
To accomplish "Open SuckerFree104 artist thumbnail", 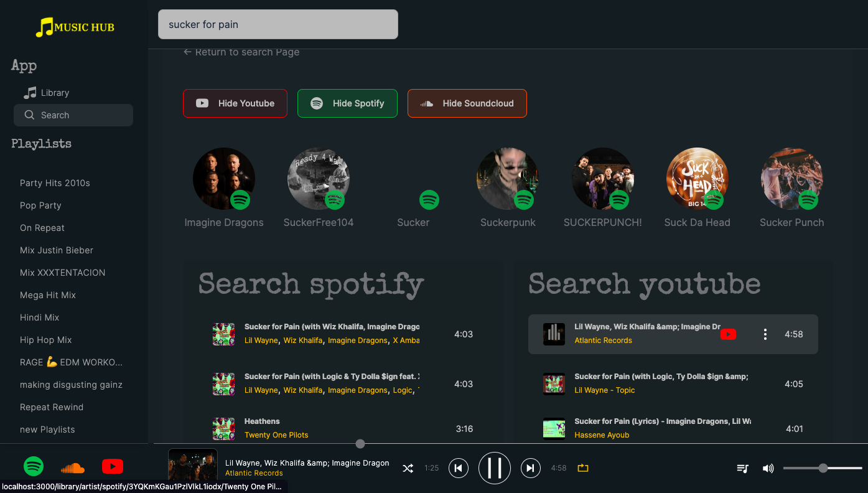I will click(x=319, y=179).
